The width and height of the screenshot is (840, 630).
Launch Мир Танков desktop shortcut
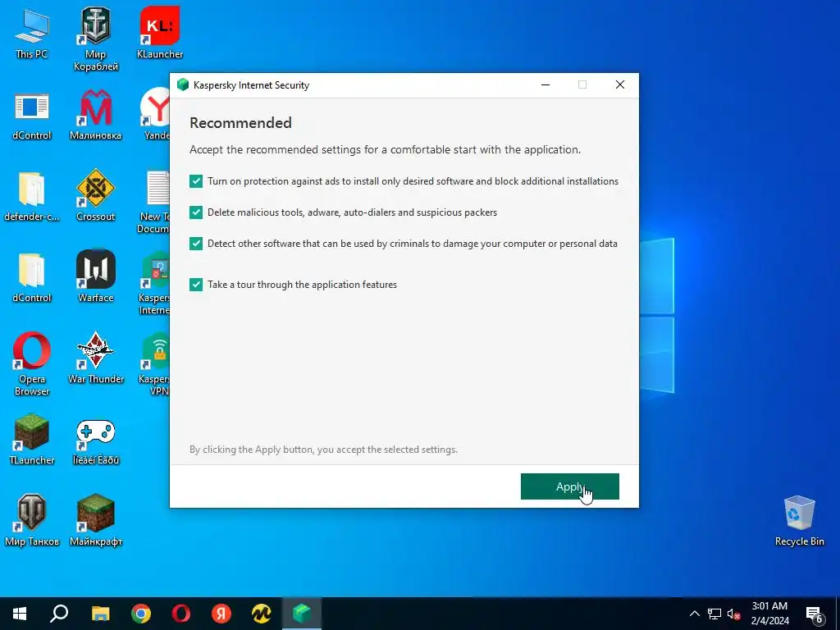[32, 520]
